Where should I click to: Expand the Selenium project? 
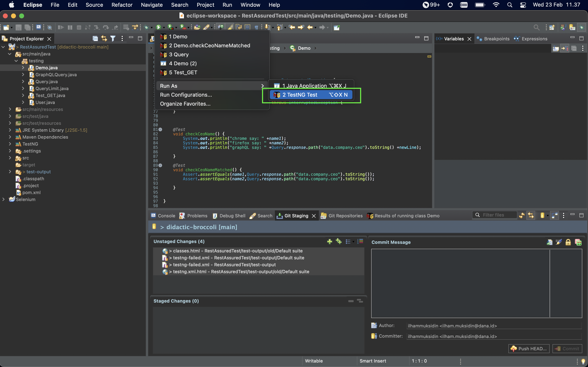(x=3, y=199)
